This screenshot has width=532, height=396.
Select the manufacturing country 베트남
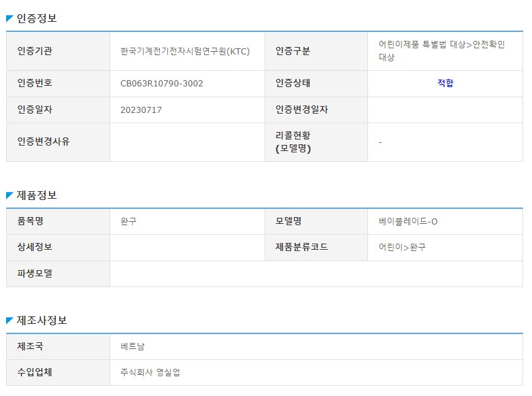coord(133,346)
